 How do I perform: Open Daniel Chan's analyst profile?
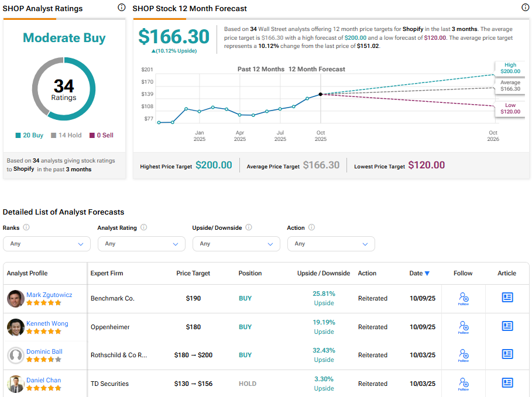point(43,380)
